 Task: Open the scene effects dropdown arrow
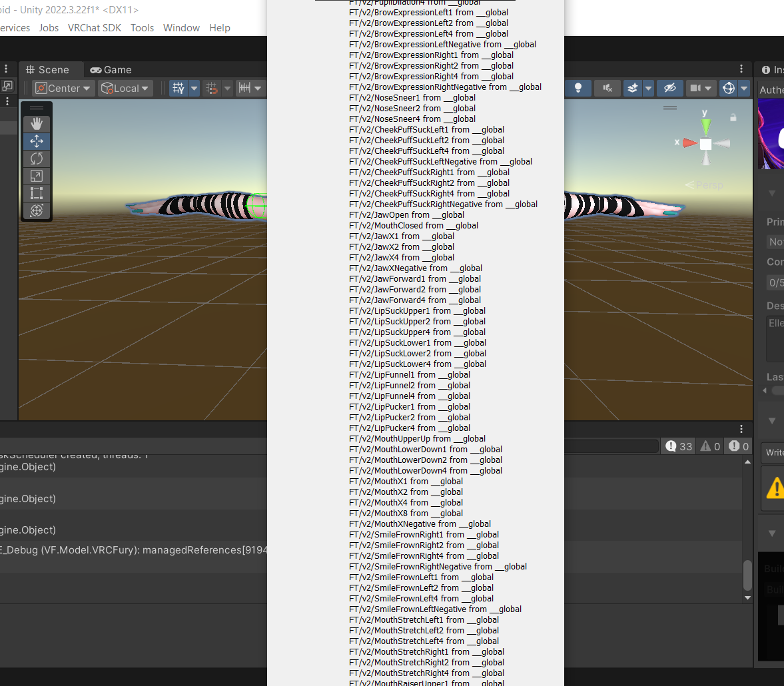[649, 89]
